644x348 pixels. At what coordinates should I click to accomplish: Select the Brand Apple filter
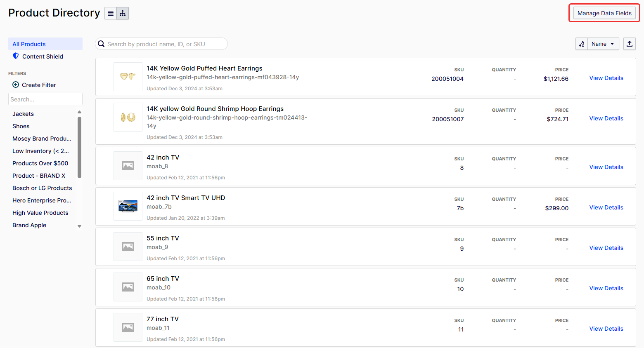(29, 225)
